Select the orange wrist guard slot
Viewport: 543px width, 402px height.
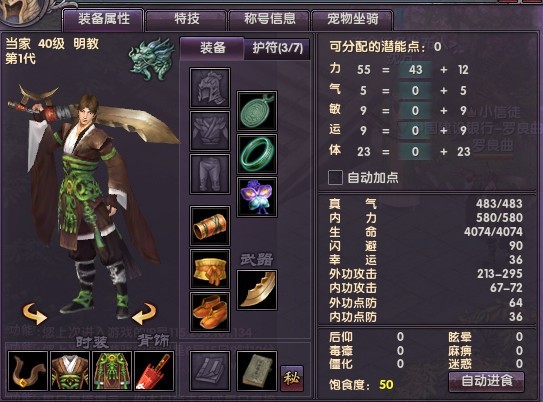210,226
